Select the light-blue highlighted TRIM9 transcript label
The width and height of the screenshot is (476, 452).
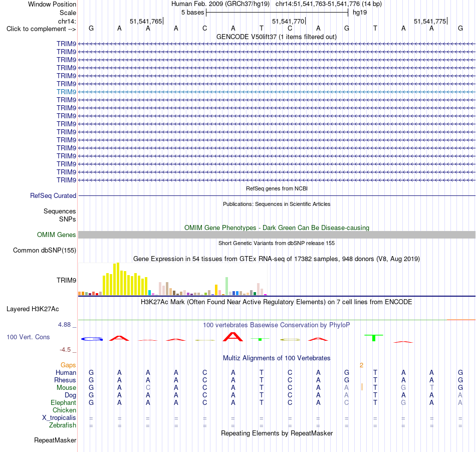(x=66, y=92)
